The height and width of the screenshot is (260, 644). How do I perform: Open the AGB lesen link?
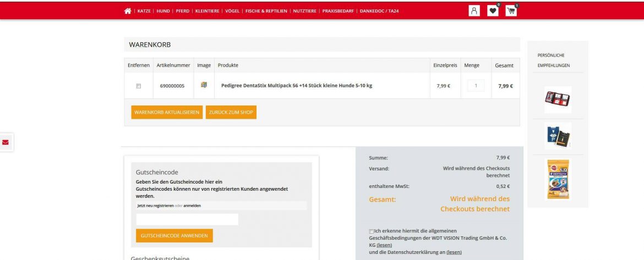pyautogui.click(x=384, y=245)
